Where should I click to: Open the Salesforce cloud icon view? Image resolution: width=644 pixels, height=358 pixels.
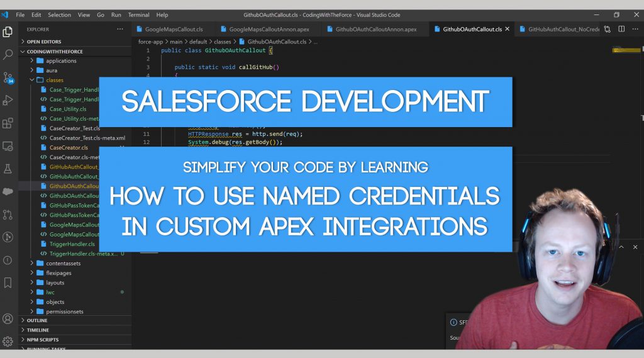(8, 191)
